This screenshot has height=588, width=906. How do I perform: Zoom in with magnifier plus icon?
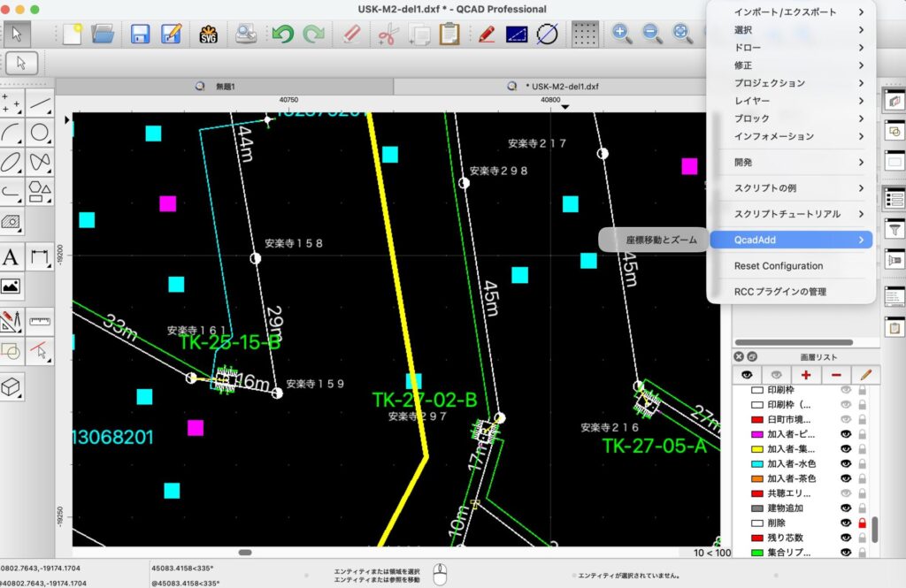coord(622,34)
